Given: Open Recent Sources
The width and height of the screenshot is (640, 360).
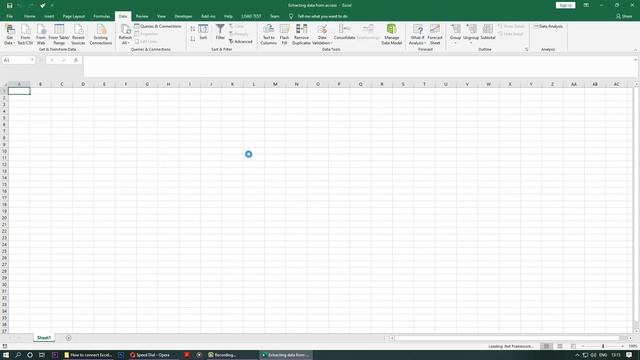Looking at the screenshot, I should point(78,34).
